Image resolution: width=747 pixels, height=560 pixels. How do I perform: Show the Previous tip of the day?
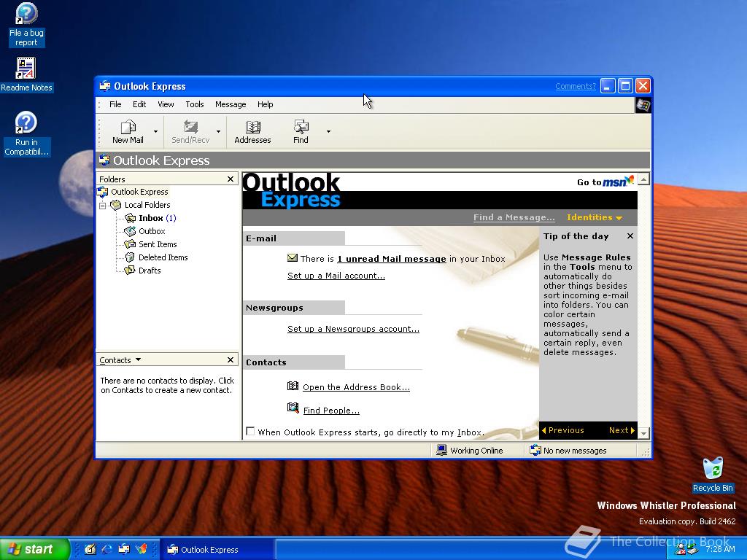point(562,430)
